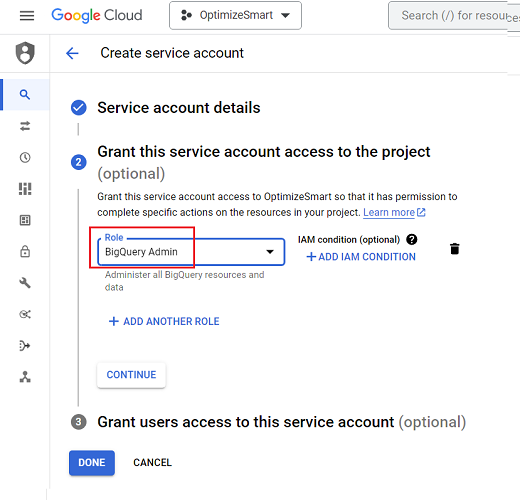Select the magnifier sidebar icon
The width and height of the screenshot is (520, 500).
(x=25, y=95)
